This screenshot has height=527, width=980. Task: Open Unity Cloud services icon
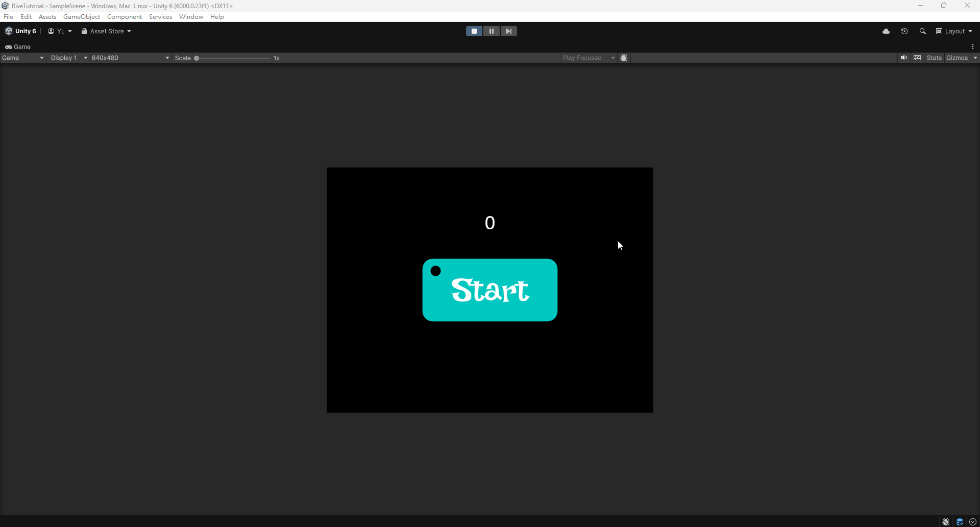click(x=886, y=31)
